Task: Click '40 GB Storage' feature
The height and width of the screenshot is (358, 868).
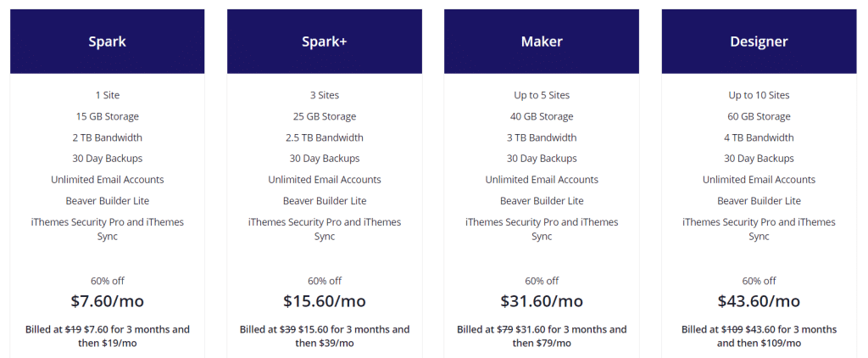Action: click(542, 116)
